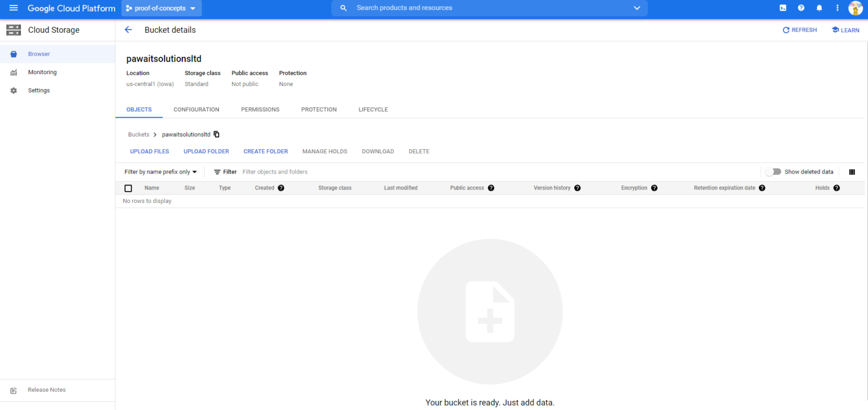
Task: Toggle Show deleted data switch
Action: [x=773, y=172]
